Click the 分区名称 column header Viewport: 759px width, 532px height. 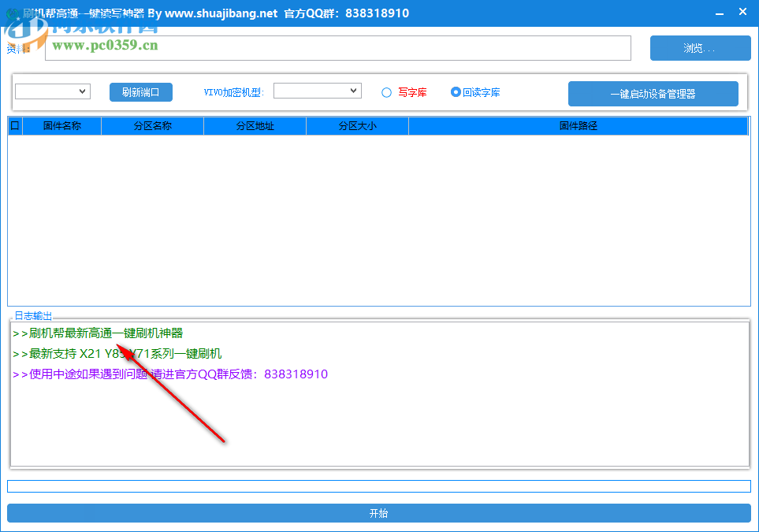pos(152,126)
